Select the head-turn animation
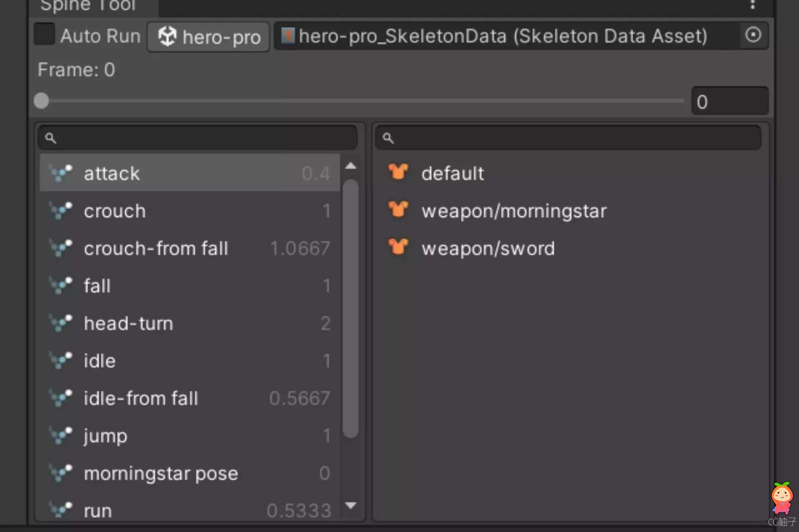The image size is (799, 532). (x=190, y=323)
